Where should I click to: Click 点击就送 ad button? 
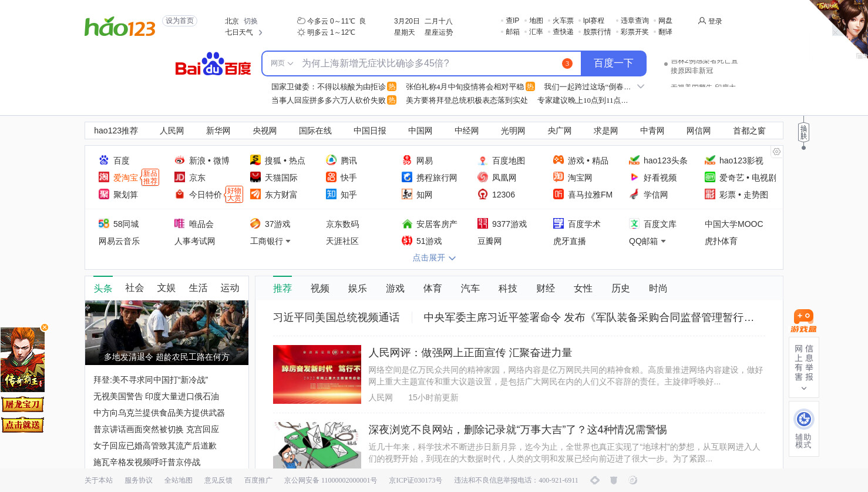[23, 424]
